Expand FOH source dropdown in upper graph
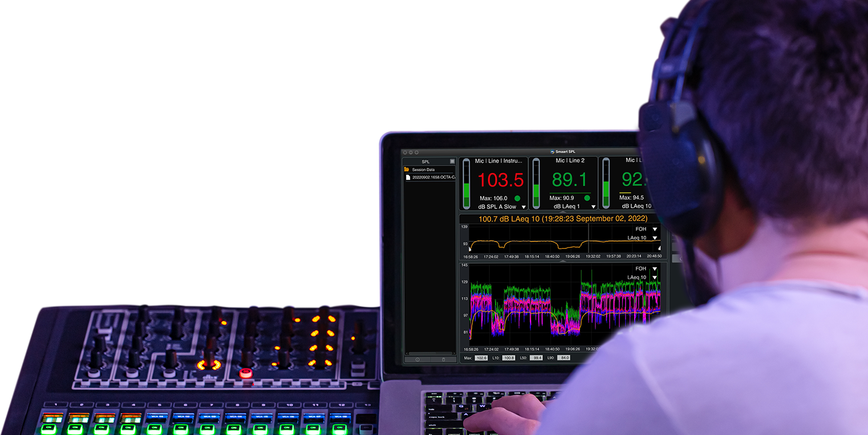This screenshot has height=435, width=868. [x=655, y=229]
